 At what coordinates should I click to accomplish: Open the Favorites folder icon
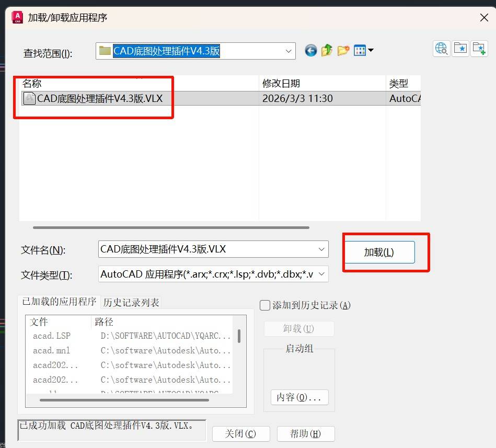[460, 49]
